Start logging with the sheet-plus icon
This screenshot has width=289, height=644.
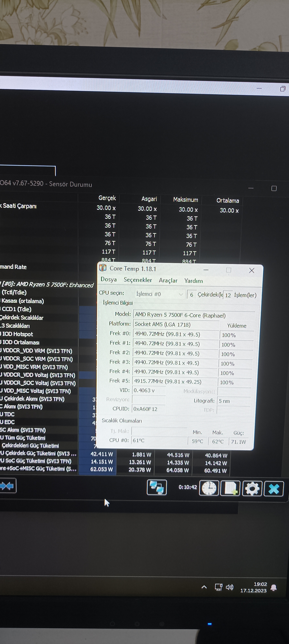[x=230, y=488]
